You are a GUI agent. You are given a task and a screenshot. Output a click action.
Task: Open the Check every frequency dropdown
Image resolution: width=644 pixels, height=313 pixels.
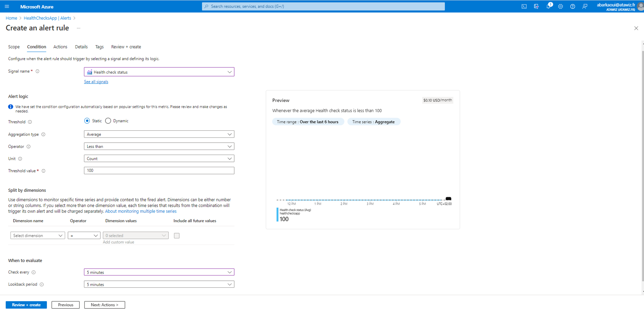159,272
